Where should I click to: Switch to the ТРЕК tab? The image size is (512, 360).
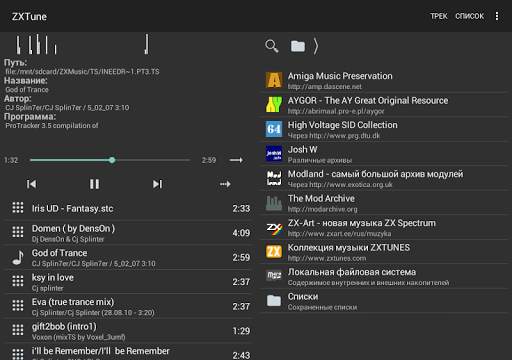438,16
